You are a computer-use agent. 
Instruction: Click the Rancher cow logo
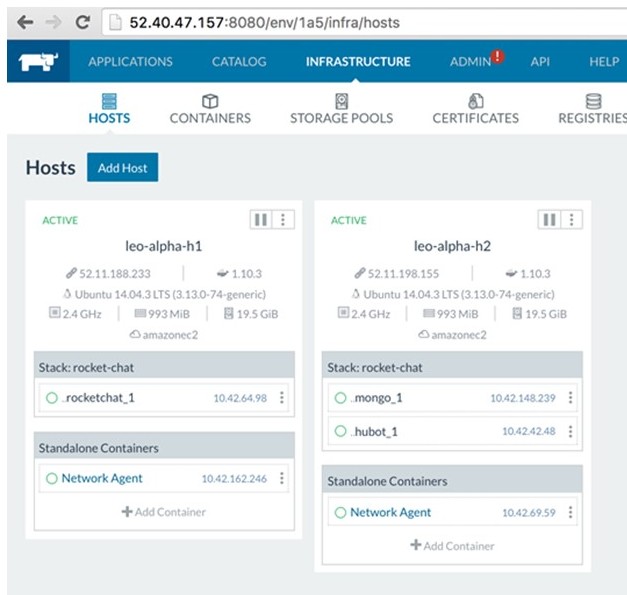point(37,62)
